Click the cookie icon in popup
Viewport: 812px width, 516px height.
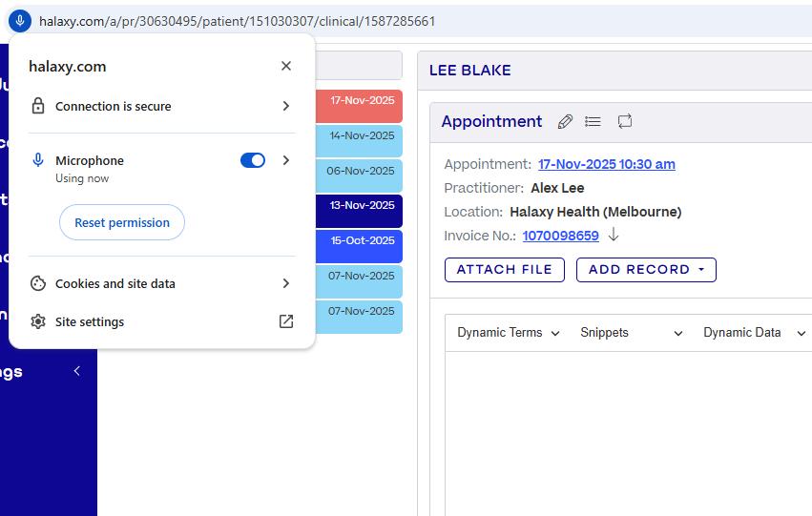(x=38, y=283)
